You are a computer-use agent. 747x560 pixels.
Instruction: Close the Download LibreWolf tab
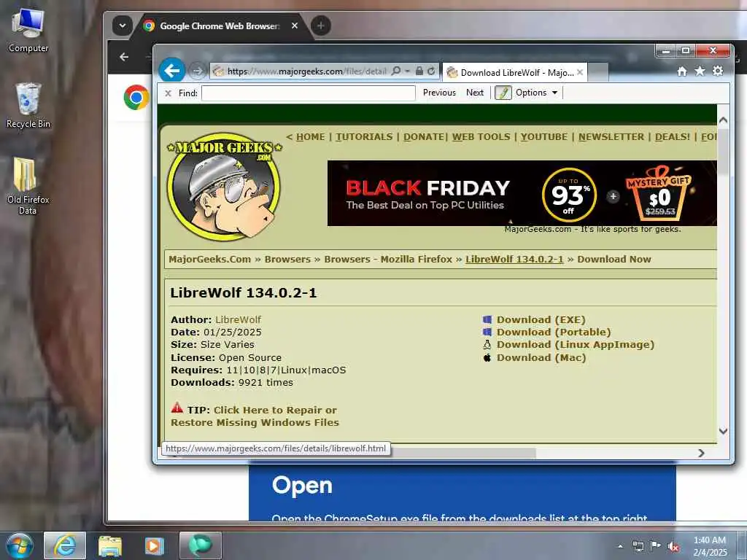click(580, 72)
